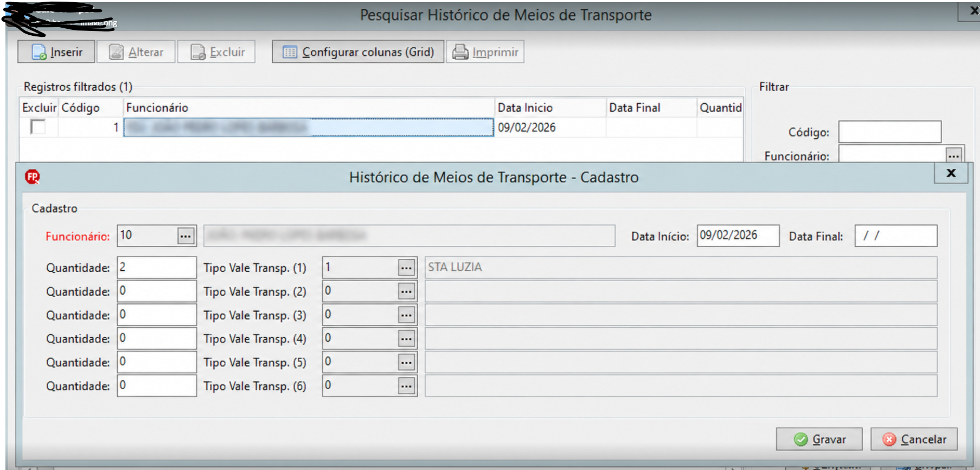Viewport: 980px width, 470px height.
Task: Click the Excluir toolbar button
Action: (x=216, y=52)
